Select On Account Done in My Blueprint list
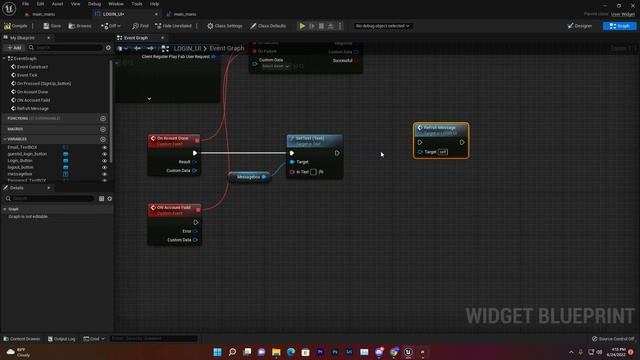Screen dimensions: 640x360 tap(32, 92)
